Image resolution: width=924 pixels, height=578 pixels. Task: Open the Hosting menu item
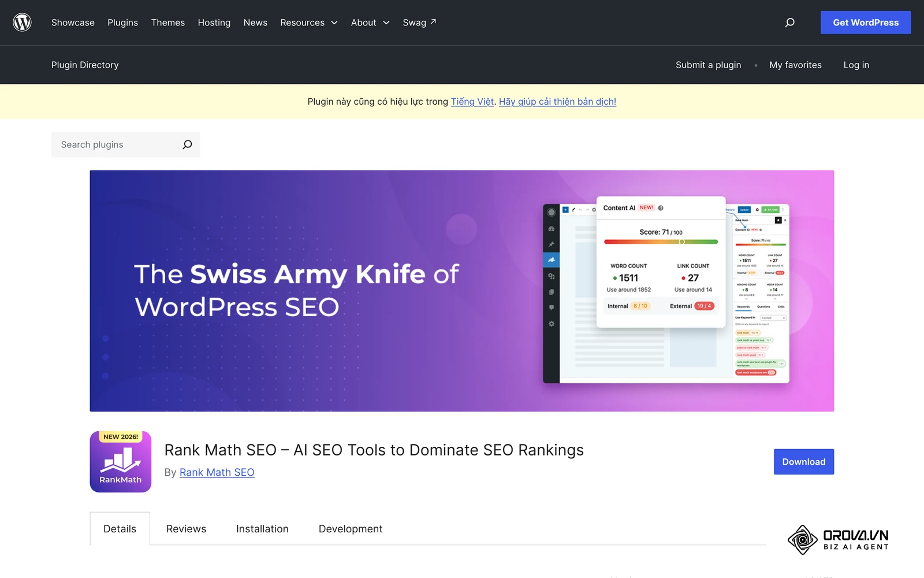(x=214, y=23)
